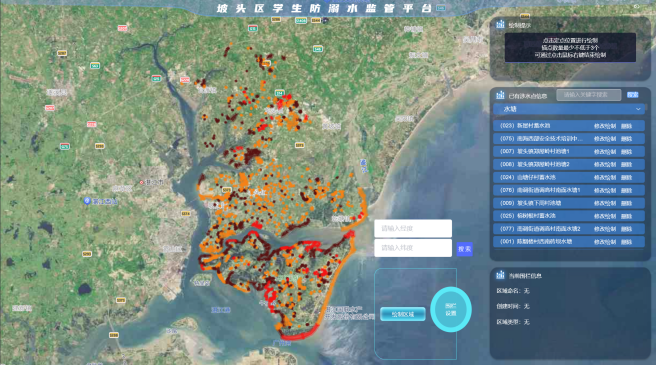This screenshot has width=657, height=366.
Task: Click the latitude input 请输入纬度
Action: pos(413,248)
